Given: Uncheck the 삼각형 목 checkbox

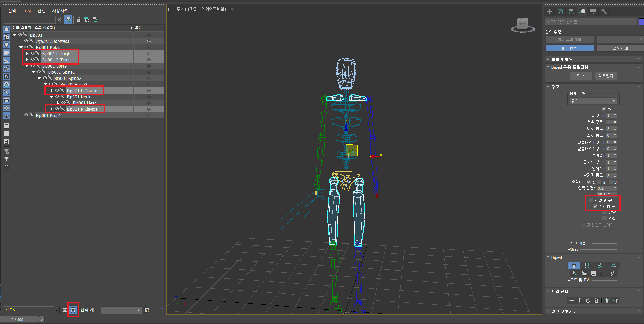Looking at the screenshot, I should click(595, 206).
